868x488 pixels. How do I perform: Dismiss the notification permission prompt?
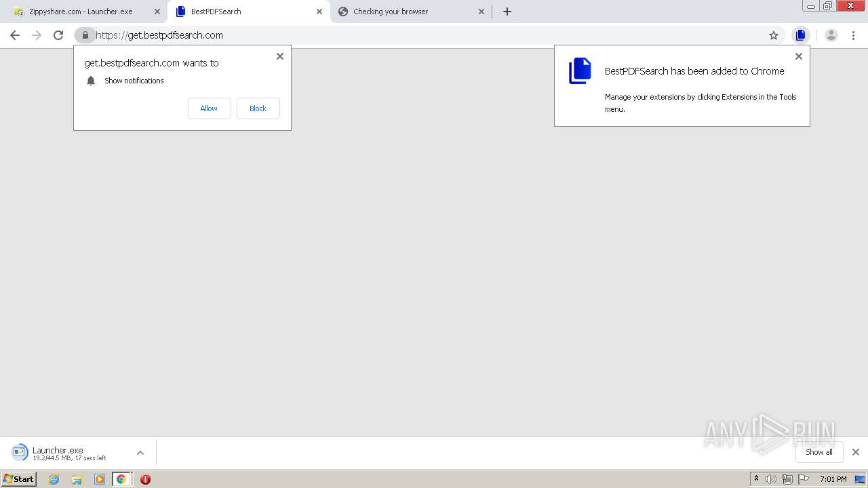coord(280,56)
